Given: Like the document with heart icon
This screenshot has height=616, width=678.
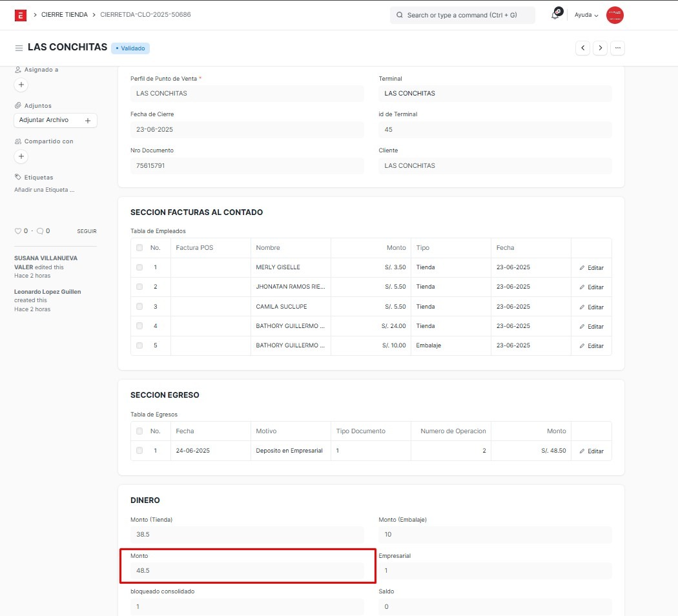Looking at the screenshot, I should [18, 231].
